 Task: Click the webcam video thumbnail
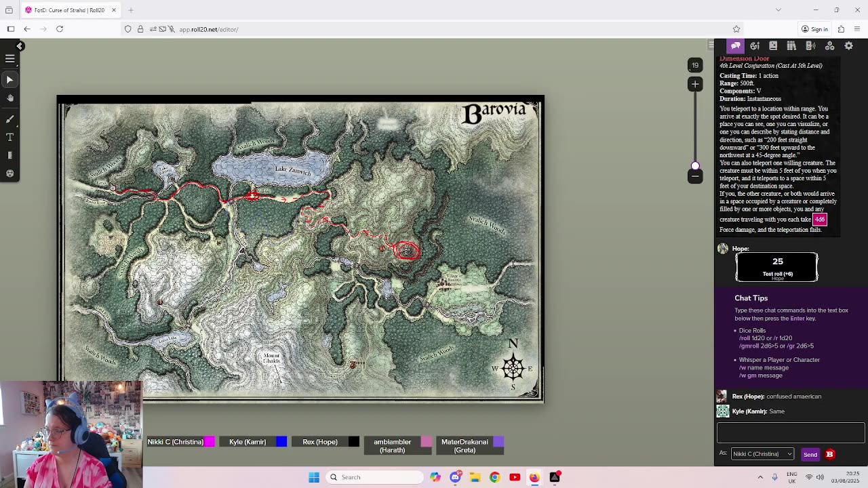pos(71,434)
